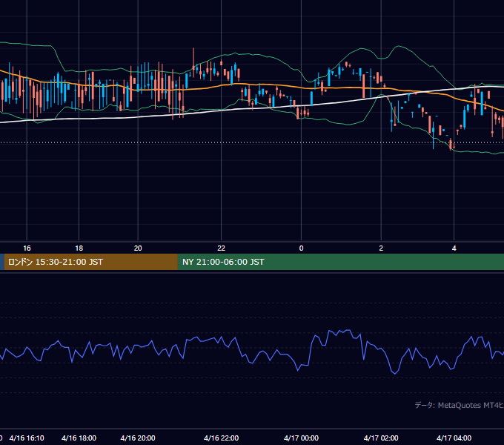The image size is (504, 445).
Task: Select the 18 hour label on price chart axis
Action: [x=79, y=248]
